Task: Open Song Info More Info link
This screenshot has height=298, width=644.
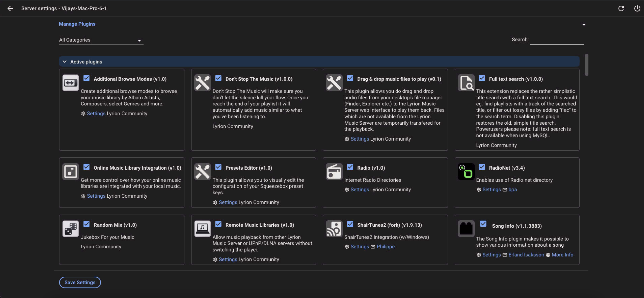Action: [562, 255]
